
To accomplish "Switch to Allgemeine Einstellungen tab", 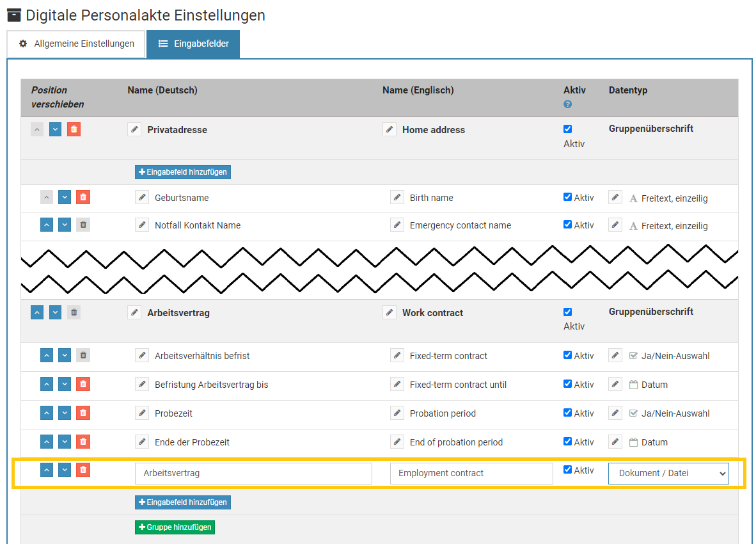I will click(76, 44).
